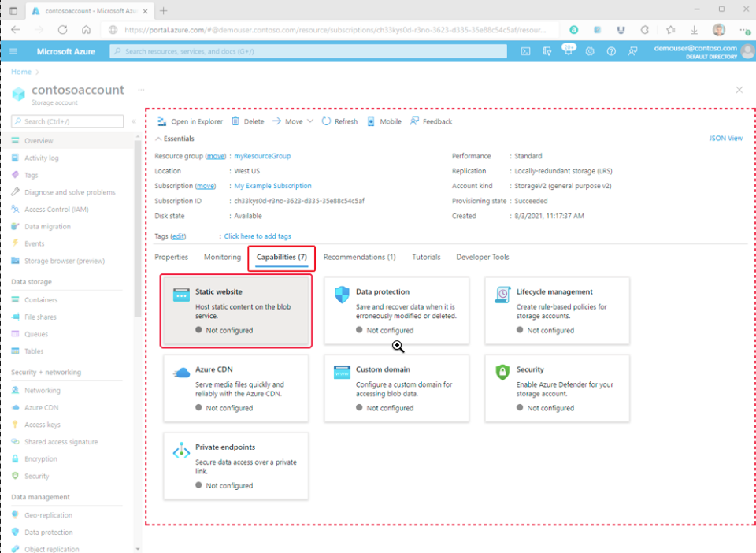Image resolution: width=756 pixels, height=553 pixels.
Task: Select the Capabilities (7) tab
Action: click(282, 257)
